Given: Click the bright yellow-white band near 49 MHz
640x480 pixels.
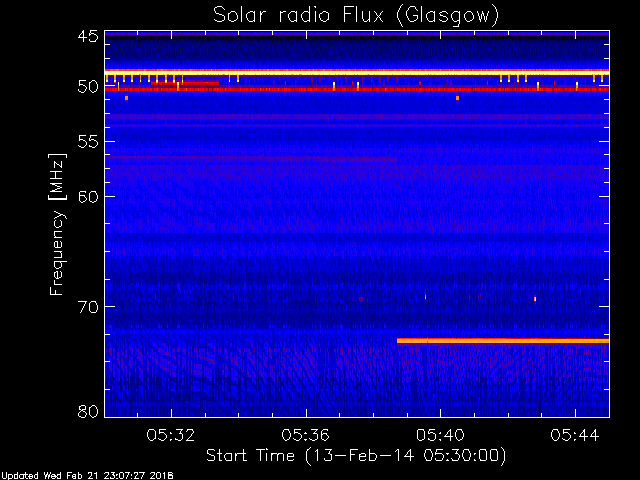Looking at the screenshot, I should click(357, 72).
